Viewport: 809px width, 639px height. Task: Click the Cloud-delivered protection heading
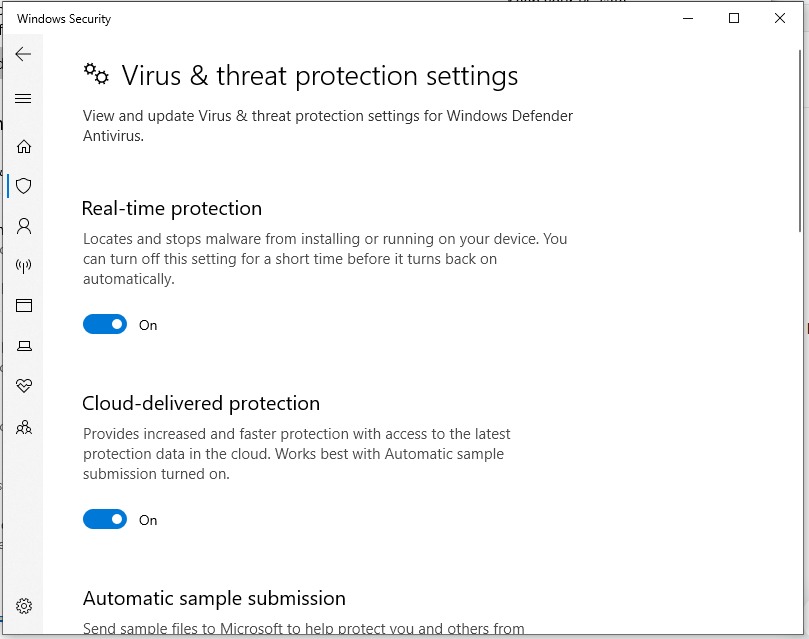coord(201,404)
